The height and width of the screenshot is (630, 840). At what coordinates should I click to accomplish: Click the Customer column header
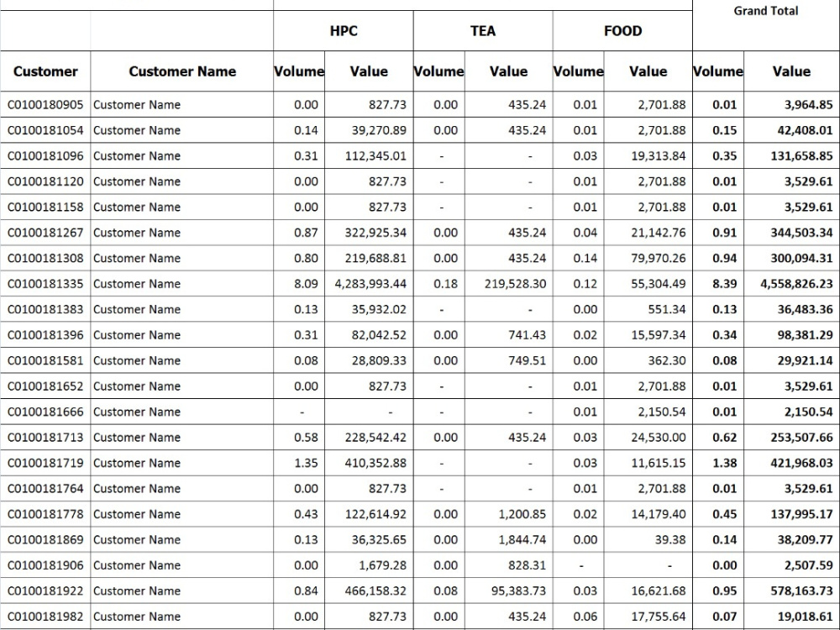click(x=45, y=71)
